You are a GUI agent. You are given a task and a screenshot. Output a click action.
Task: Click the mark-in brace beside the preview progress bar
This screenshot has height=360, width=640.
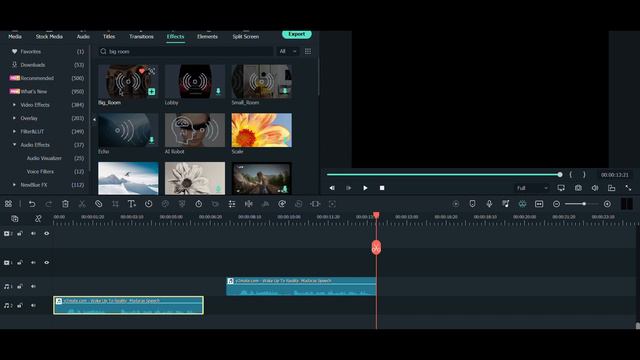click(571, 175)
